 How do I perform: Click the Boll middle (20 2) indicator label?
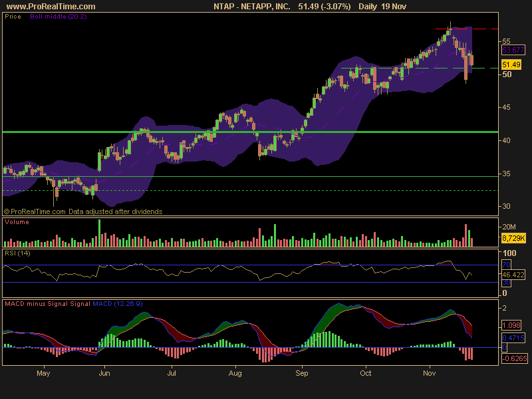[59, 16]
